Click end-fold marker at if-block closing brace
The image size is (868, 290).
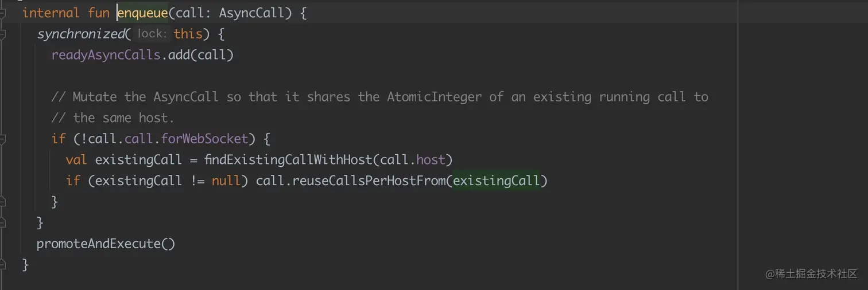3,202
